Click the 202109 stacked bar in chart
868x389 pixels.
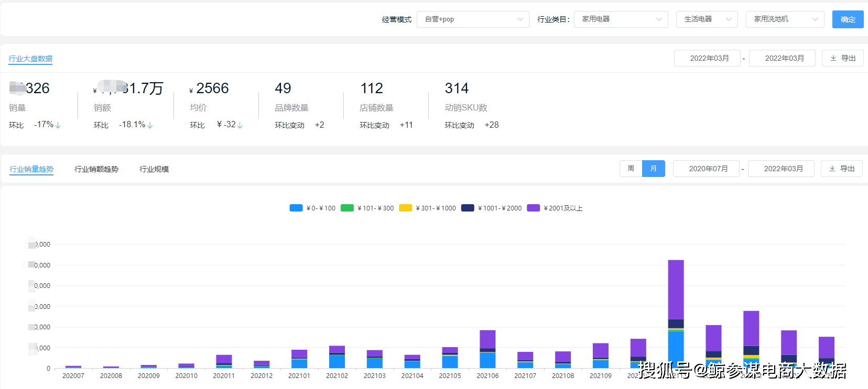pos(601,356)
